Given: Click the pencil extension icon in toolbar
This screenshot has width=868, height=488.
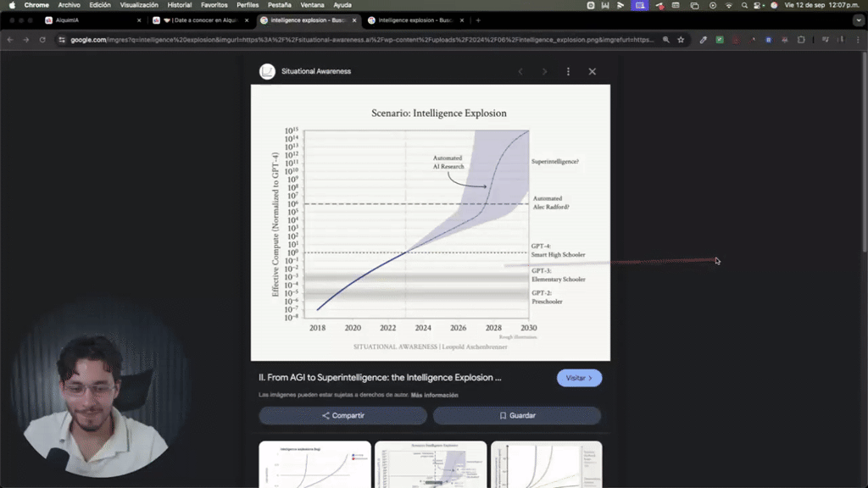Looking at the screenshot, I should [x=703, y=40].
